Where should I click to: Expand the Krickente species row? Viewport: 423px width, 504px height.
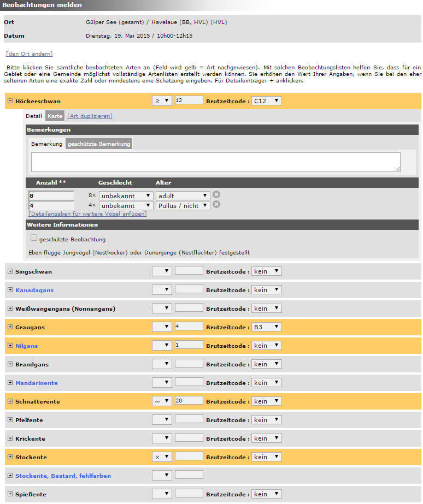(10, 438)
